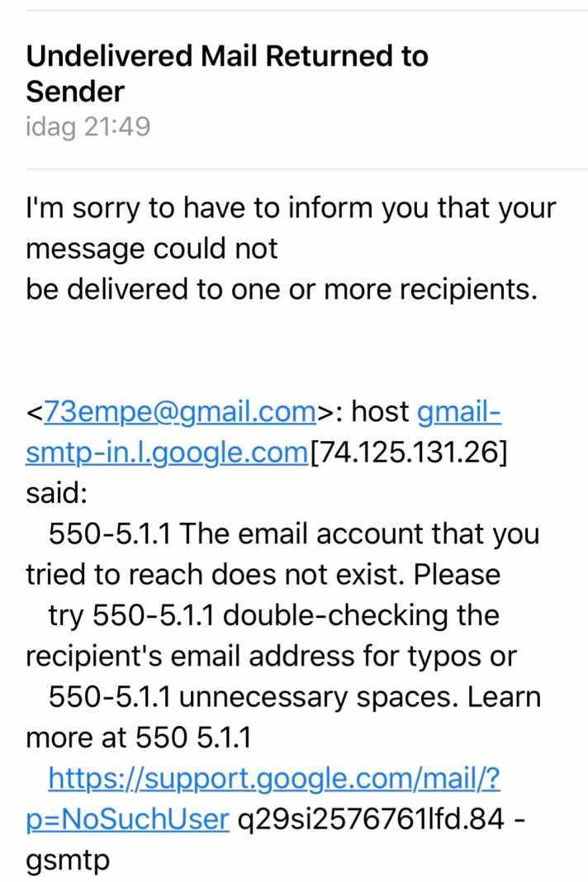Image resolution: width=588 pixels, height=882 pixels.
Task: Click the "The email account that you" line
Action: pyautogui.click(x=359, y=533)
